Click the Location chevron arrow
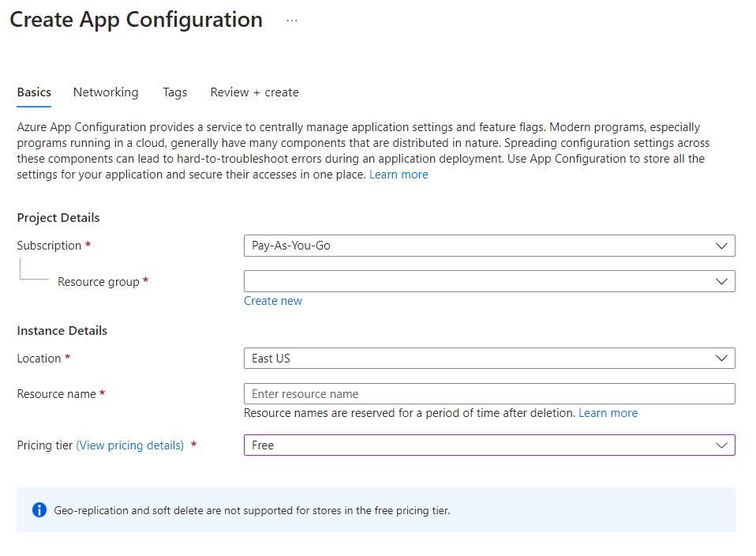756x556 pixels. click(721, 359)
